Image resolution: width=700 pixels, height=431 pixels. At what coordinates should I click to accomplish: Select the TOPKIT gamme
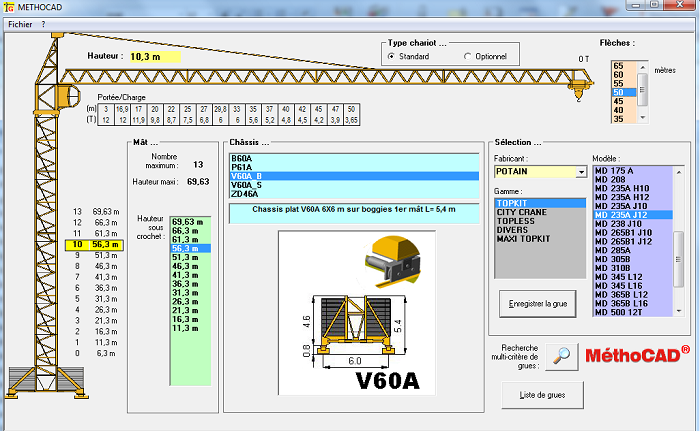tap(540, 203)
